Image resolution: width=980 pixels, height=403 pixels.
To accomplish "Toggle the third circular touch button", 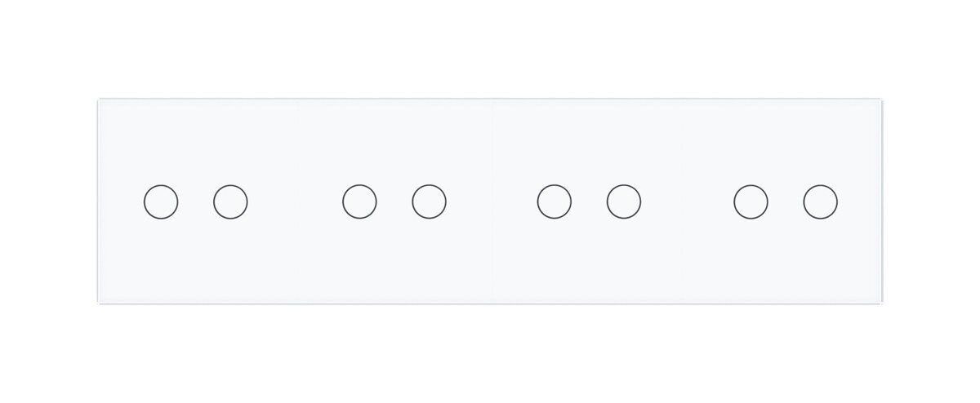I will 359,201.
